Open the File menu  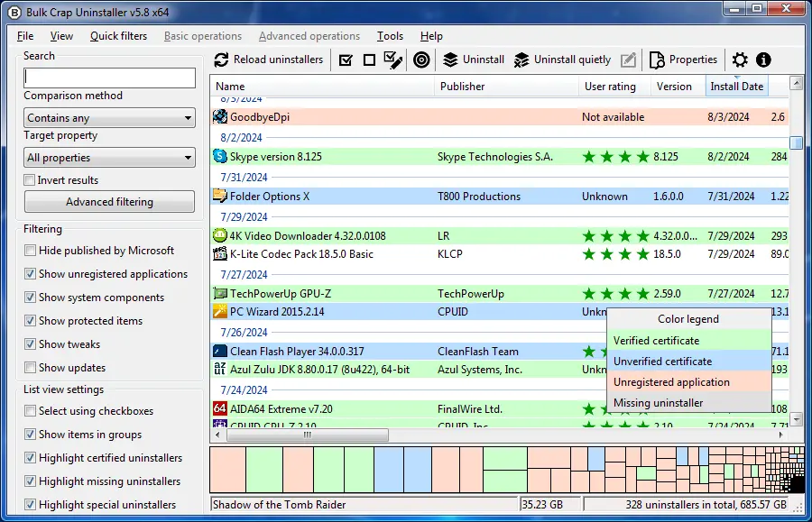(25, 36)
